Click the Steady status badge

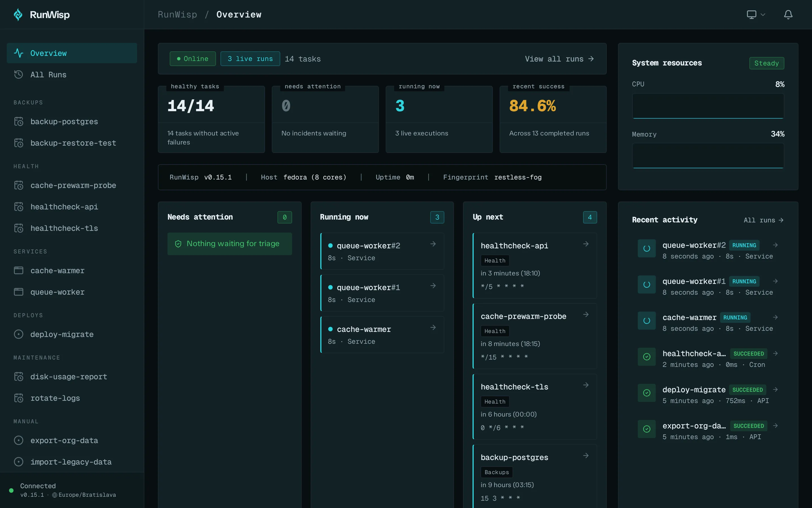click(767, 63)
